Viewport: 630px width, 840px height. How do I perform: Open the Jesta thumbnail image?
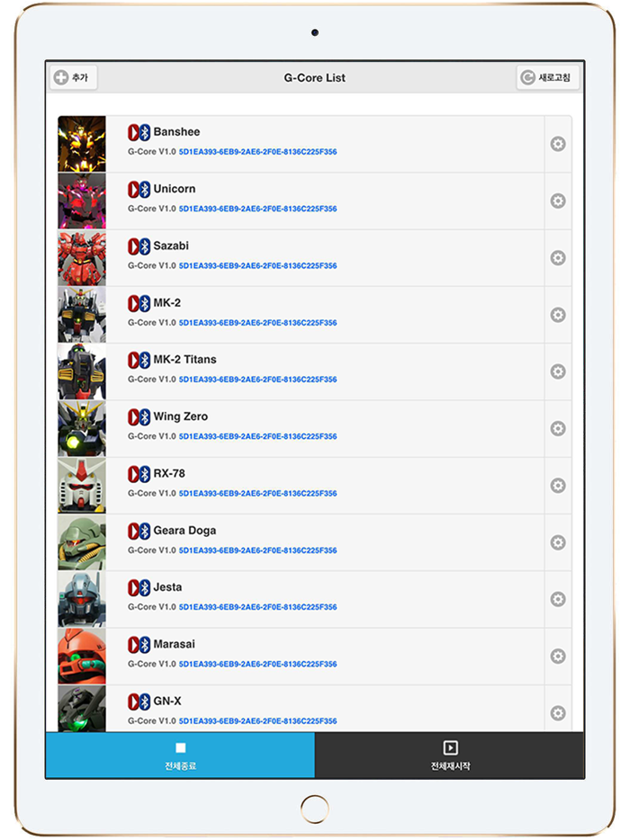pyautogui.click(x=82, y=600)
